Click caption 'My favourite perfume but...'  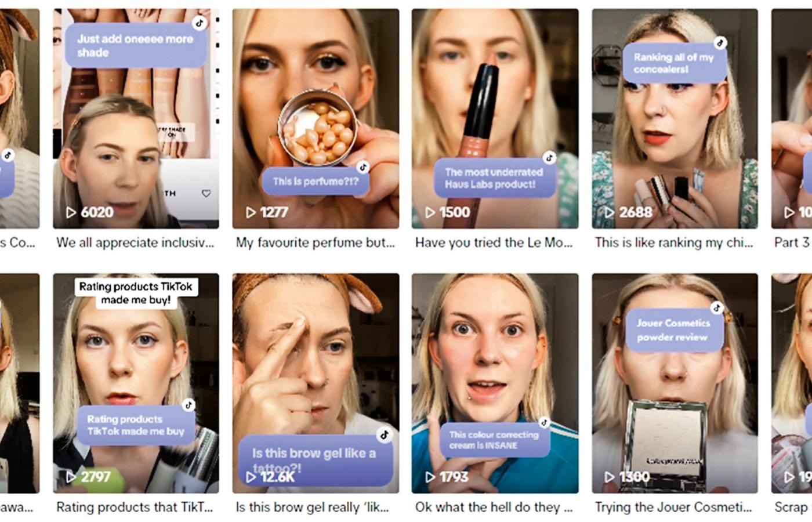(315, 243)
